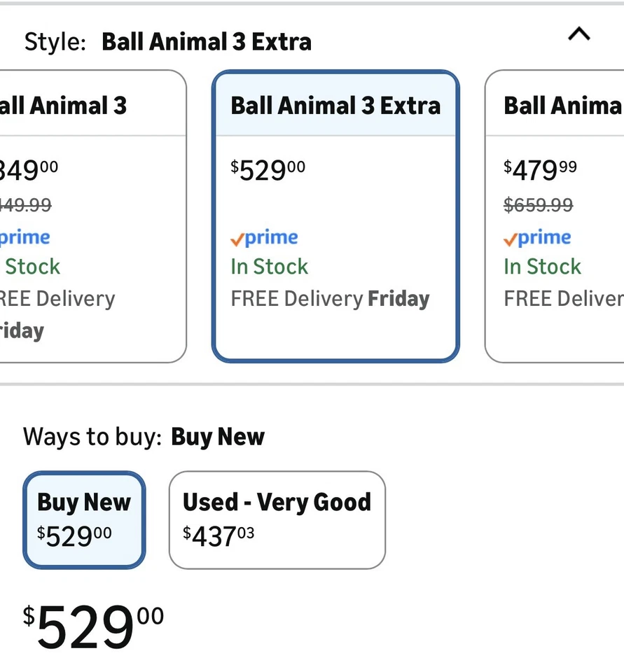Click the Prime badge on Ball Animal 3 Extra
The height and width of the screenshot is (672, 624).
tap(264, 238)
